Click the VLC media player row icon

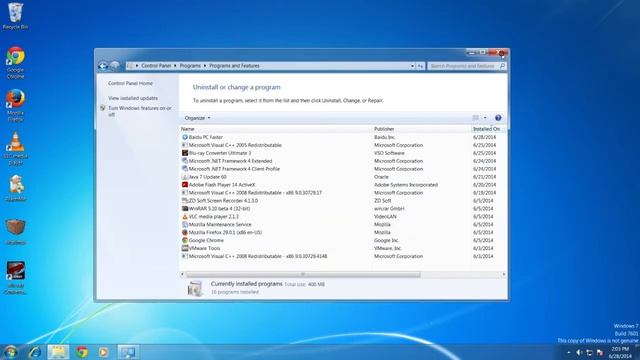pyautogui.click(x=184, y=217)
